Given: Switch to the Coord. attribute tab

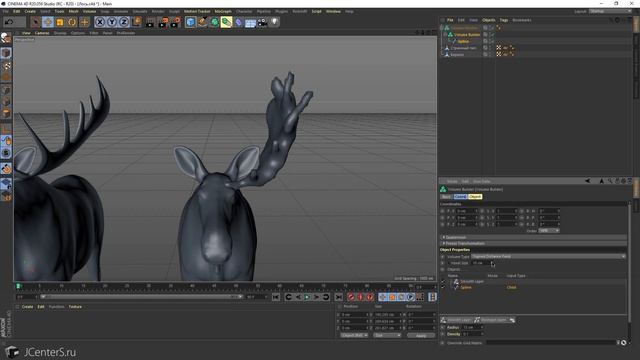Looking at the screenshot, I should 460,197.
